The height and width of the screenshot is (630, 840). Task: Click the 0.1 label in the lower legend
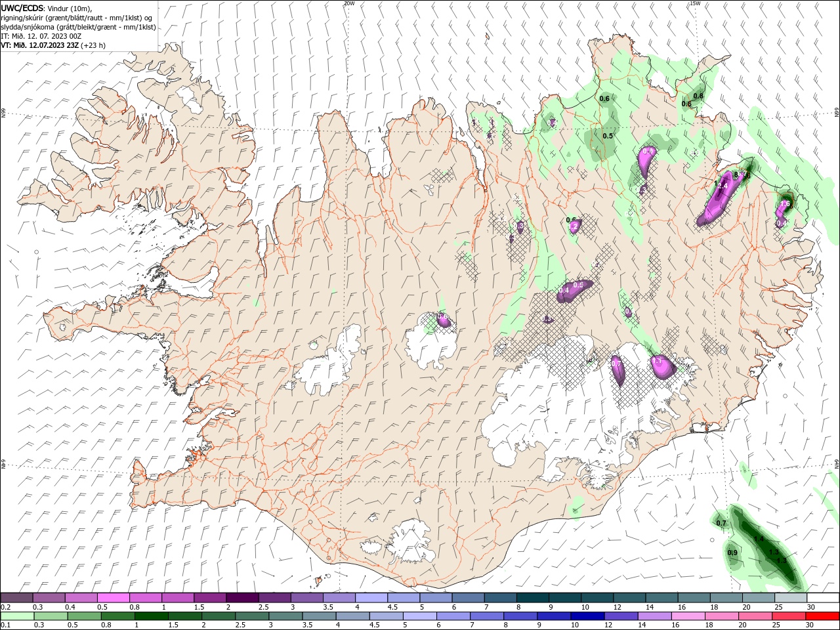coord(5,625)
